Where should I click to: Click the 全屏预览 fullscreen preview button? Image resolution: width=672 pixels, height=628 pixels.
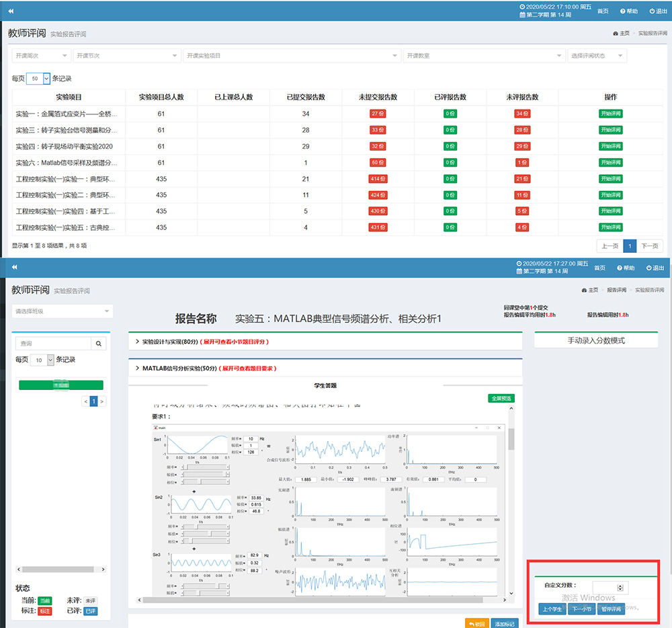click(501, 399)
